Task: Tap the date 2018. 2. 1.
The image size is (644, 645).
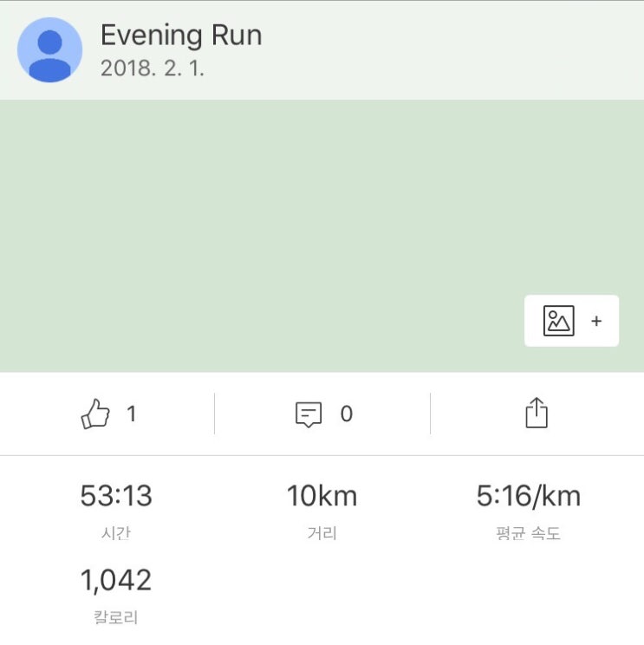Action: point(153,69)
